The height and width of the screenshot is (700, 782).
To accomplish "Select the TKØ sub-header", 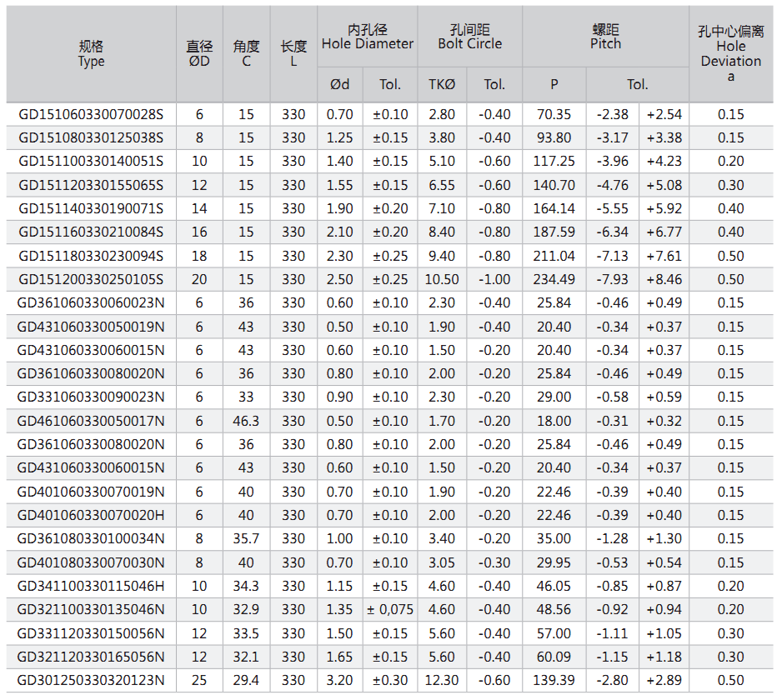I will click(442, 84).
